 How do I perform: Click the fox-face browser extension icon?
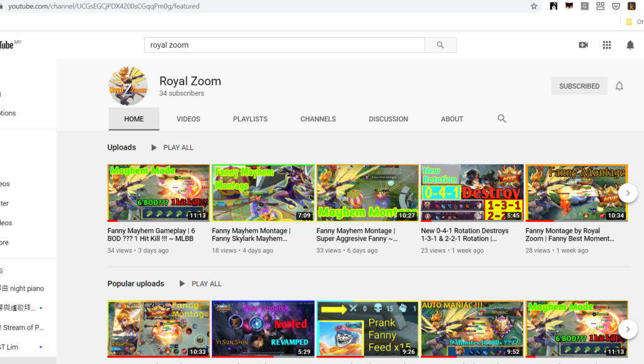[569, 6]
